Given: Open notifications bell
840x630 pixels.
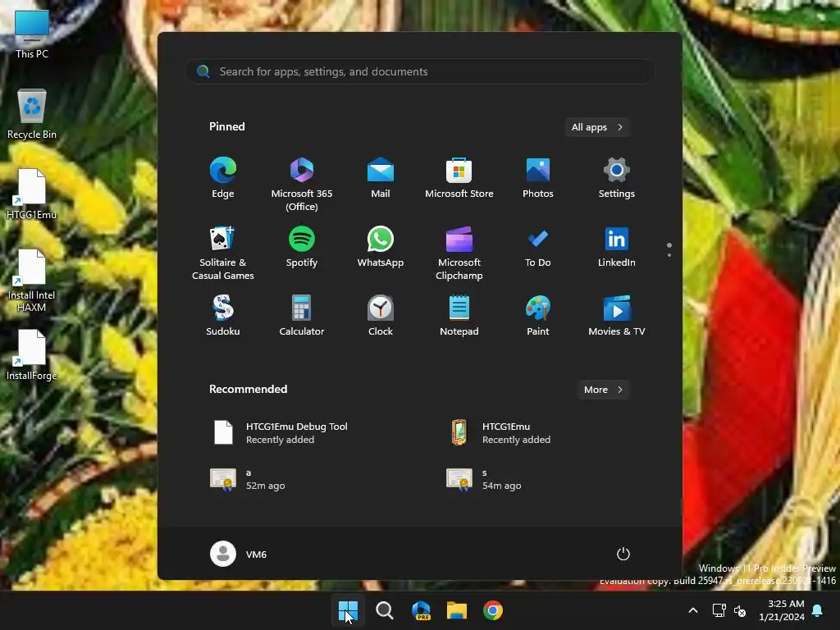Looking at the screenshot, I should coord(818,610).
